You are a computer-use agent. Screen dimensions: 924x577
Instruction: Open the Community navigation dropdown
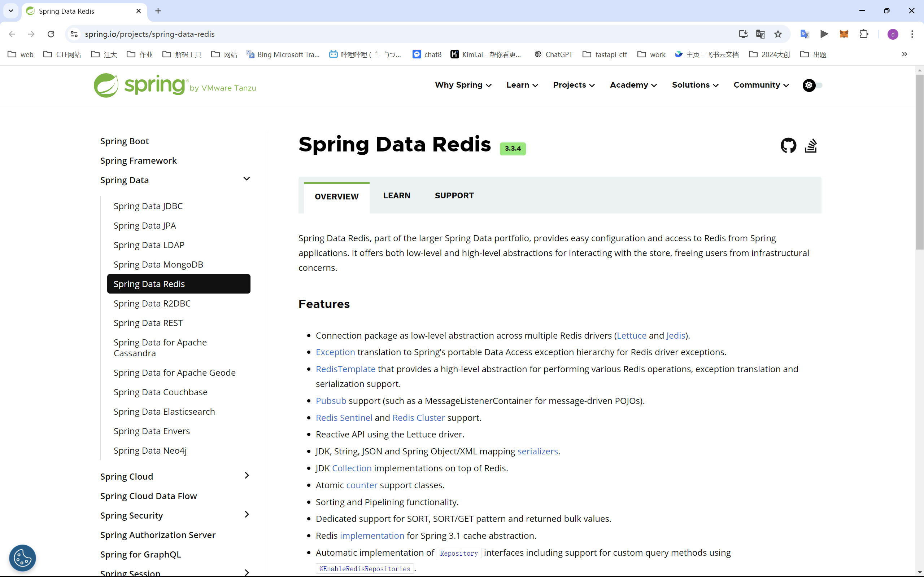pos(761,85)
